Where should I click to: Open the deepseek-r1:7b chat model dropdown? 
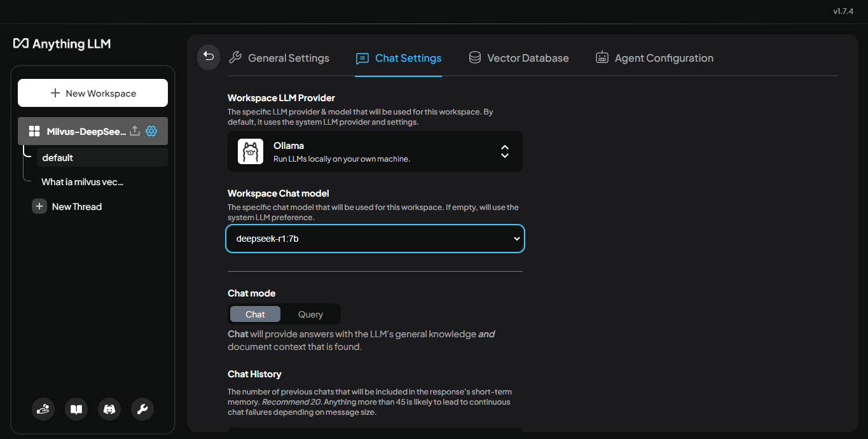[375, 239]
